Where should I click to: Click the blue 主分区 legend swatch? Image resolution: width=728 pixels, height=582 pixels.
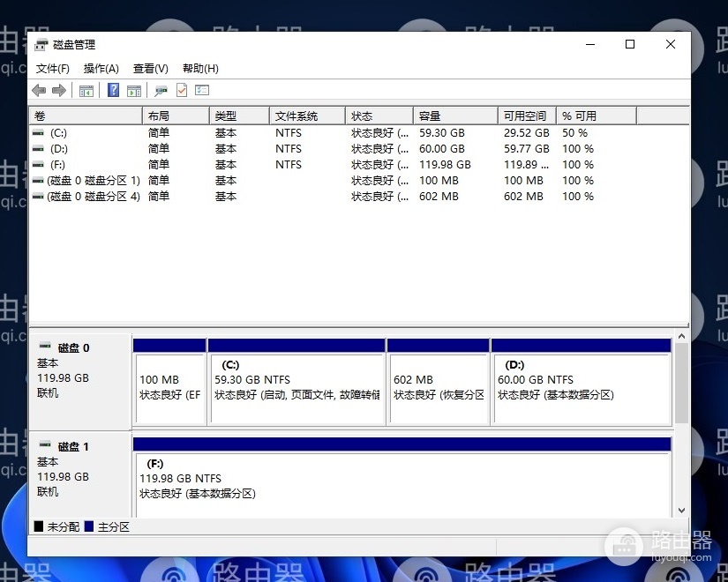click(88, 526)
